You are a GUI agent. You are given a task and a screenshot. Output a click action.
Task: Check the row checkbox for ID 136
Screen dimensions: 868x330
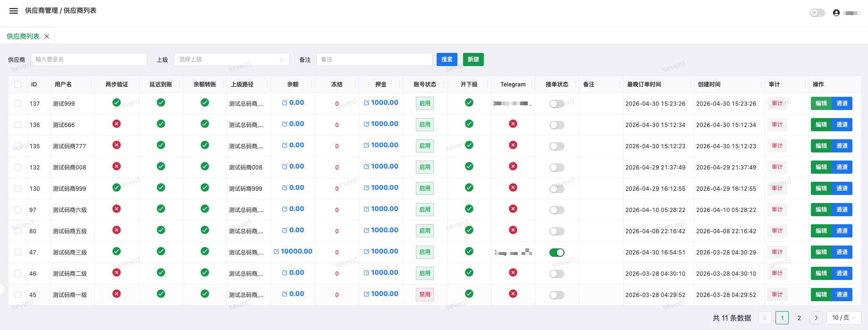[18, 125]
